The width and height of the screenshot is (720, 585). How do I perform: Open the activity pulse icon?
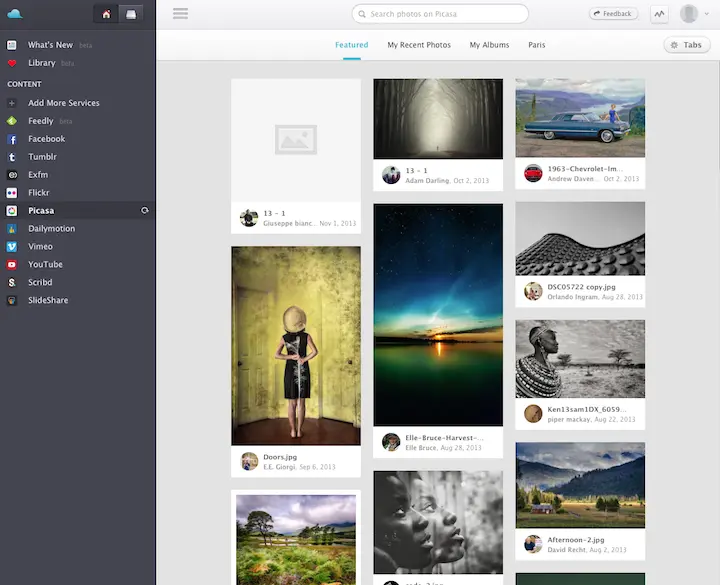tap(659, 14)
